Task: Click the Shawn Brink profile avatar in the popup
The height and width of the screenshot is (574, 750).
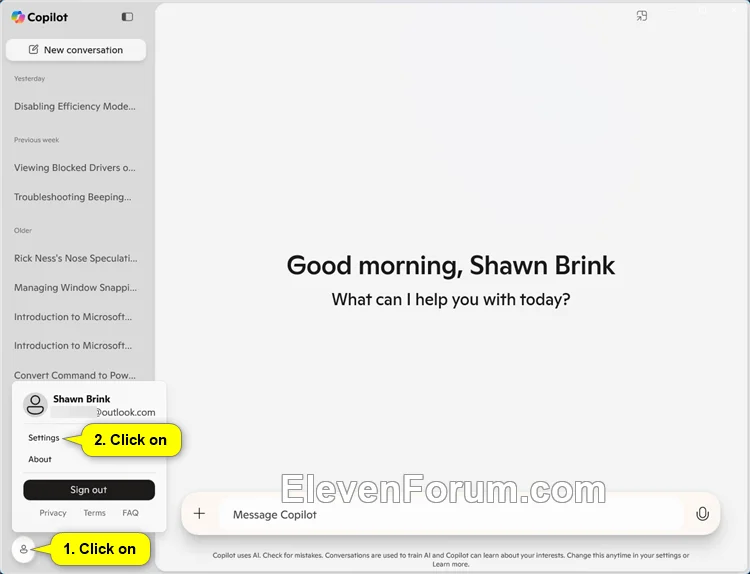Action: (x=35, y=405)
